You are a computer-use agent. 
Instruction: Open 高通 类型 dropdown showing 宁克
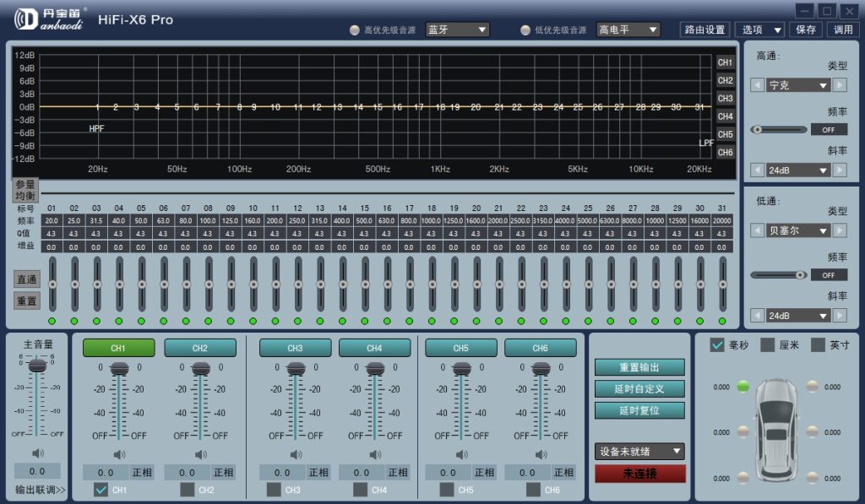coord(798,85)
